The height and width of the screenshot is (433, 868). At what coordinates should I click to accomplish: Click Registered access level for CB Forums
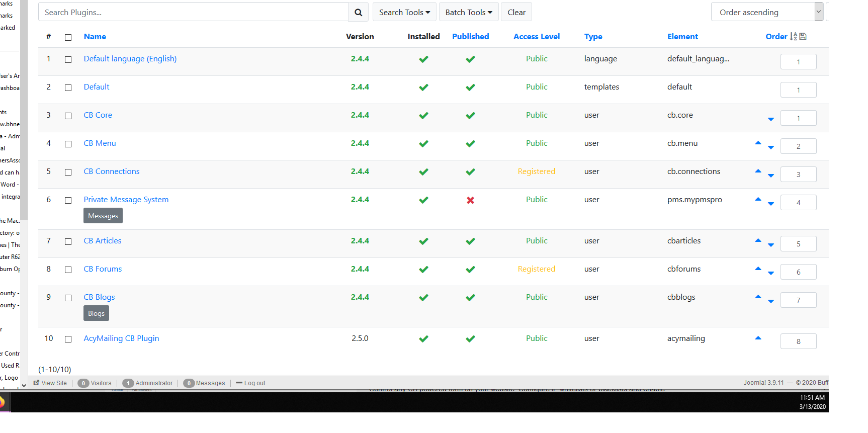pos(537,269)
